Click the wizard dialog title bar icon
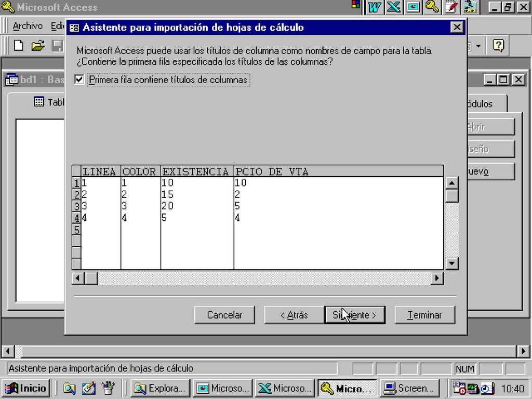The image size is (532, 399). click(x=74, y=28)
